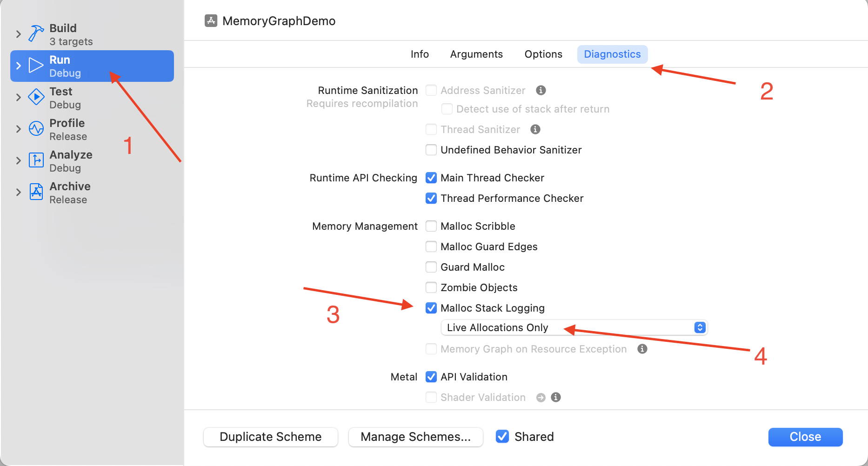Open Thread Sanitizer info button
Viewport: 868px width, 466px height.
(x=535, y=129)
